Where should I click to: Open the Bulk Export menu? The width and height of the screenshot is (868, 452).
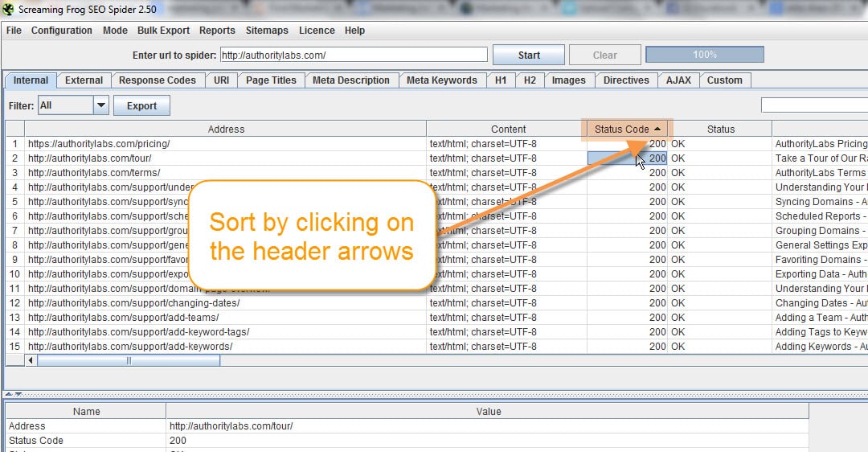[x=163, y=31]
